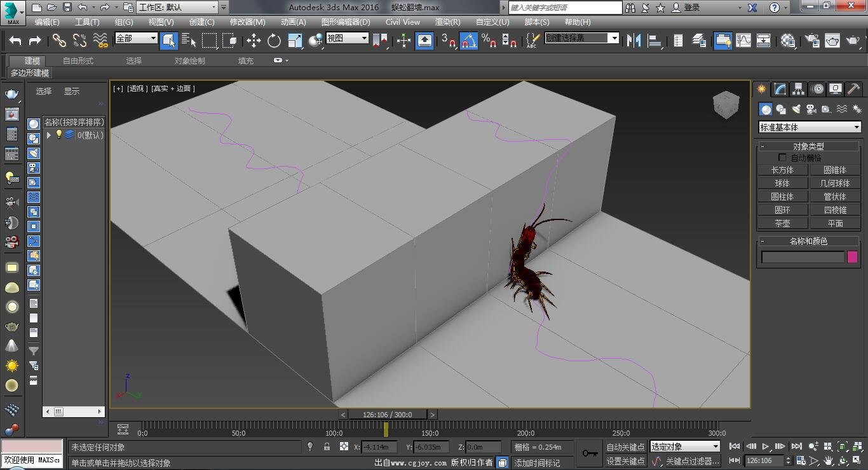The width and height of the screenshot is (868, 470).
Task: Go to the End frame button
Action: [x=796, y=446]
